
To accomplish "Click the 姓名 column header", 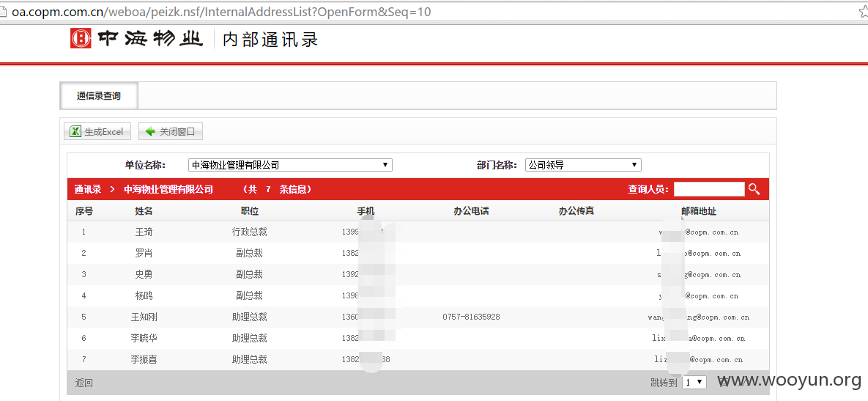I will pos(144,211).
